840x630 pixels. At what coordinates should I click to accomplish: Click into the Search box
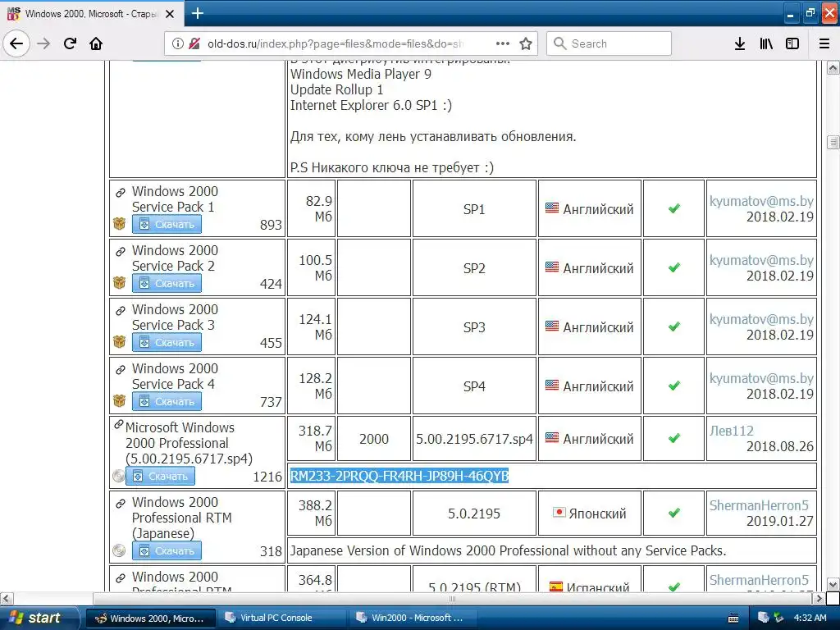pyautogui.click(x=609, y=43)
